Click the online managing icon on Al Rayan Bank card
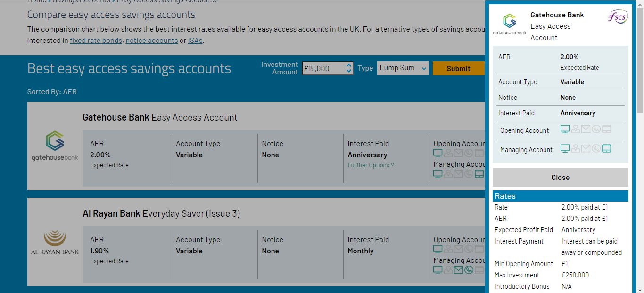644x293 pixels. tap(438, 270)
